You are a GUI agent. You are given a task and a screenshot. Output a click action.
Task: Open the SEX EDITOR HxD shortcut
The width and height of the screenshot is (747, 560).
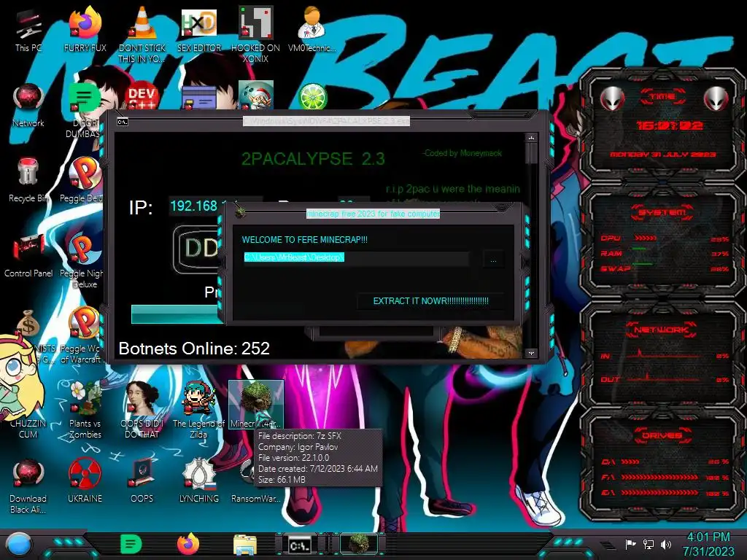198,29
